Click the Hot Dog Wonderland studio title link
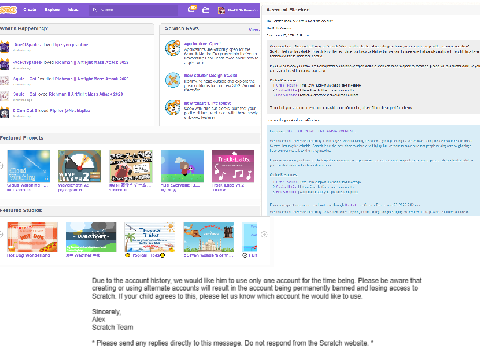 29,255
